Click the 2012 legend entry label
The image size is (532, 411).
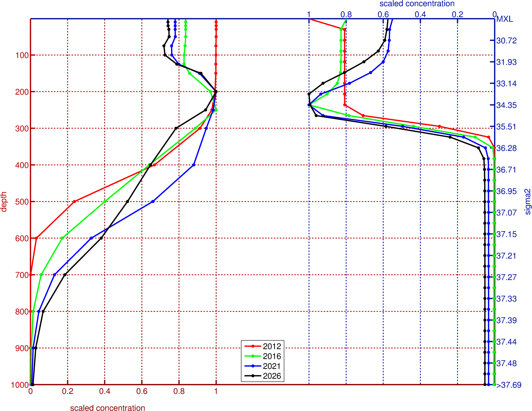(x=272, y=346)
